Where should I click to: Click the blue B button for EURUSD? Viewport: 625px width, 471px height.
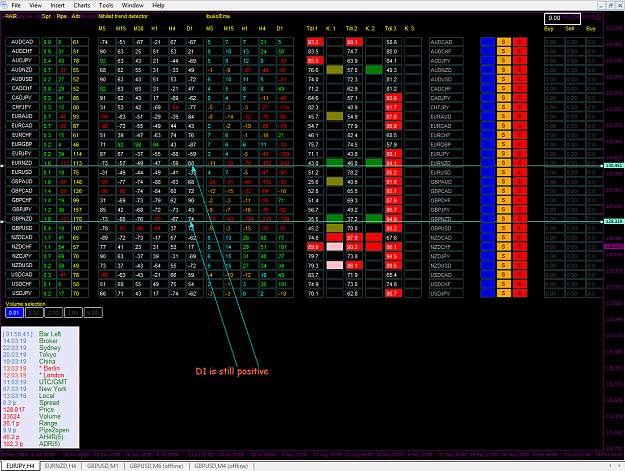[487, 173]
